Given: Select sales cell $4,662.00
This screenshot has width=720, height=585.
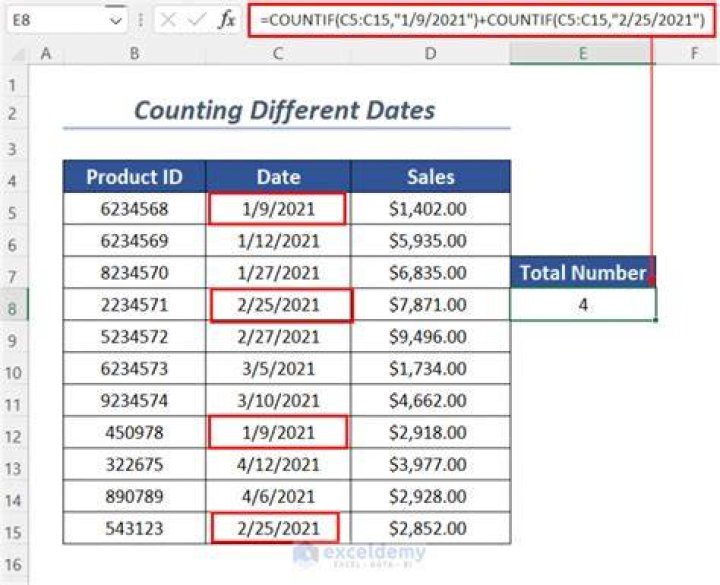Looking at the screenshot, I should coord(430,400).
